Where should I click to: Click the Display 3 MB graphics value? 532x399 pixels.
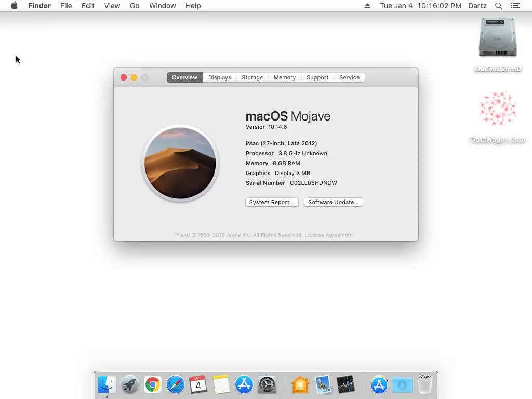coord(292,173)
